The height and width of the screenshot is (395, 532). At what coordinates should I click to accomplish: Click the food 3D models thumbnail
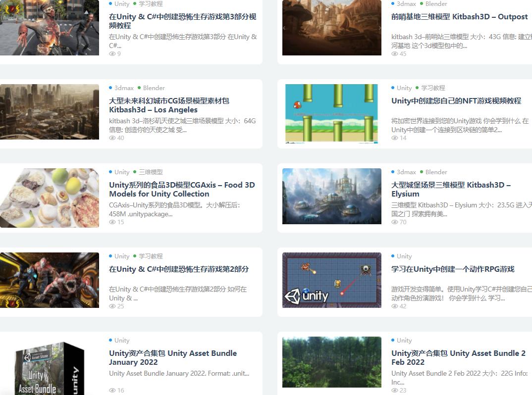click(x=50, y=197)
